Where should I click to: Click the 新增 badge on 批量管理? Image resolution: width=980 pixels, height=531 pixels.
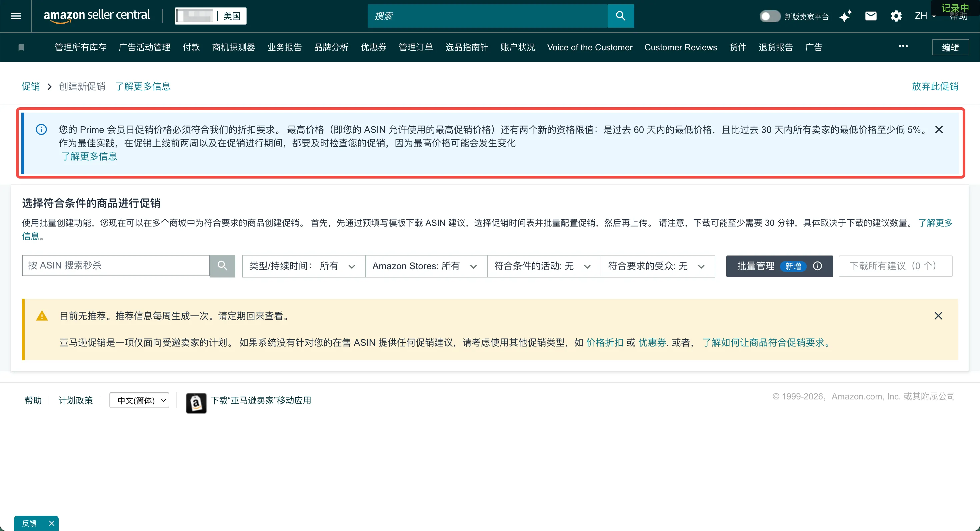[793, 266]
